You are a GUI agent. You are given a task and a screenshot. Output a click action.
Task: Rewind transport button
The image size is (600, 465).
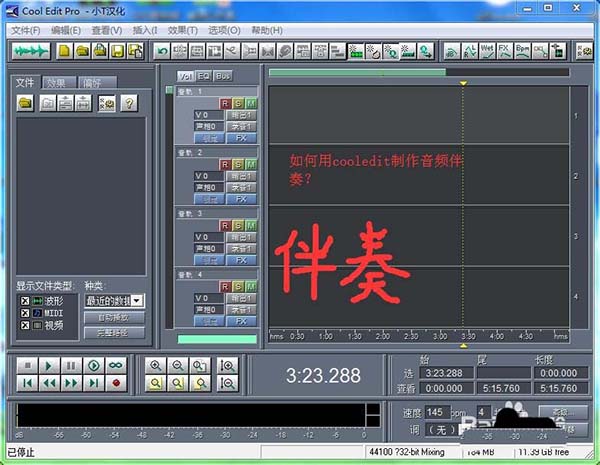(x=49, y=383)
